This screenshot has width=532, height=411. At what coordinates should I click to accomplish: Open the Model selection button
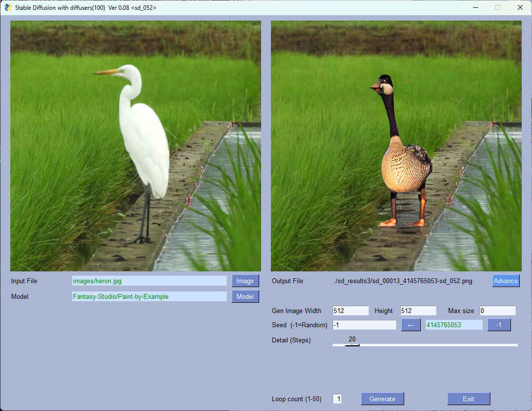click(245, 296)
